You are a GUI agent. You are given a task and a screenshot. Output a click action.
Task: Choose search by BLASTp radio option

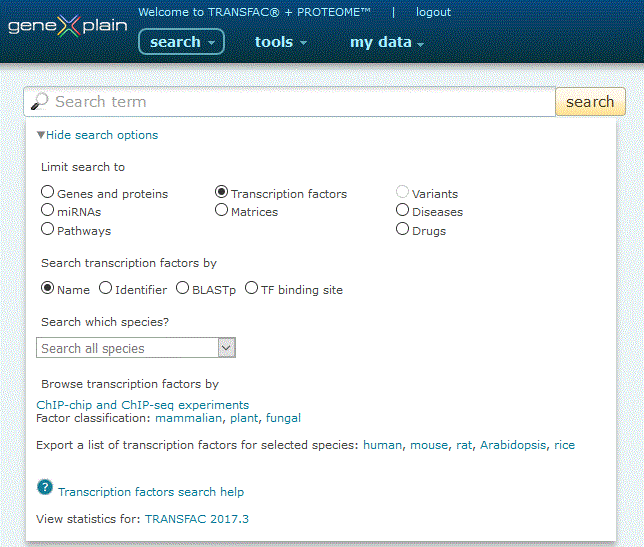click(x=182, y=288)
